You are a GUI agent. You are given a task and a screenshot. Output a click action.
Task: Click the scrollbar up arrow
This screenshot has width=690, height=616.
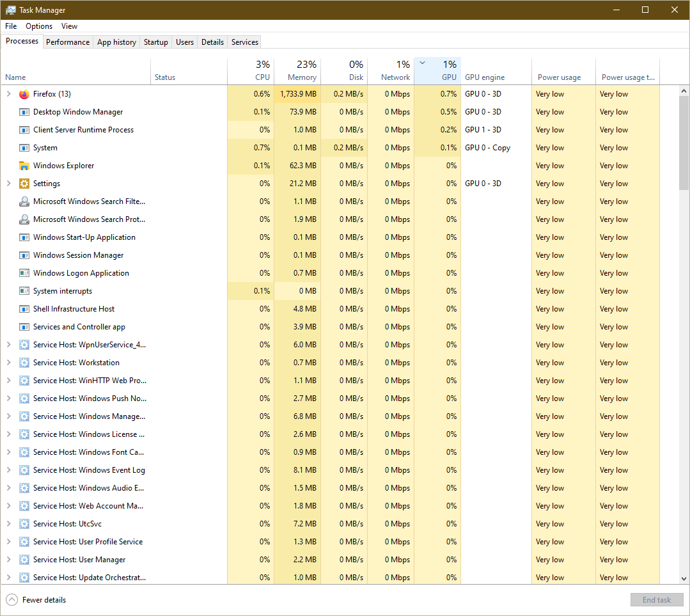click(x=684, y=91)
